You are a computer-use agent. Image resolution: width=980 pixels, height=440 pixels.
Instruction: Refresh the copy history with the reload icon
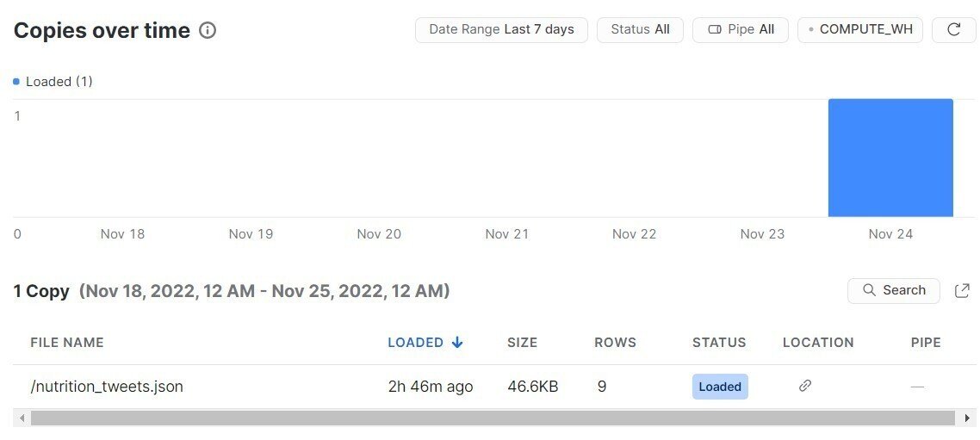(x=953, y=29)
